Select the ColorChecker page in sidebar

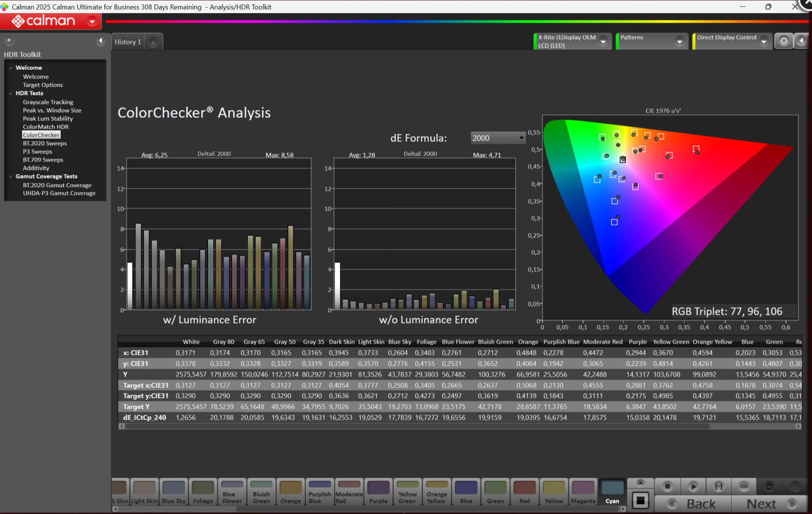pyautogui.click(x=41, y=135)
